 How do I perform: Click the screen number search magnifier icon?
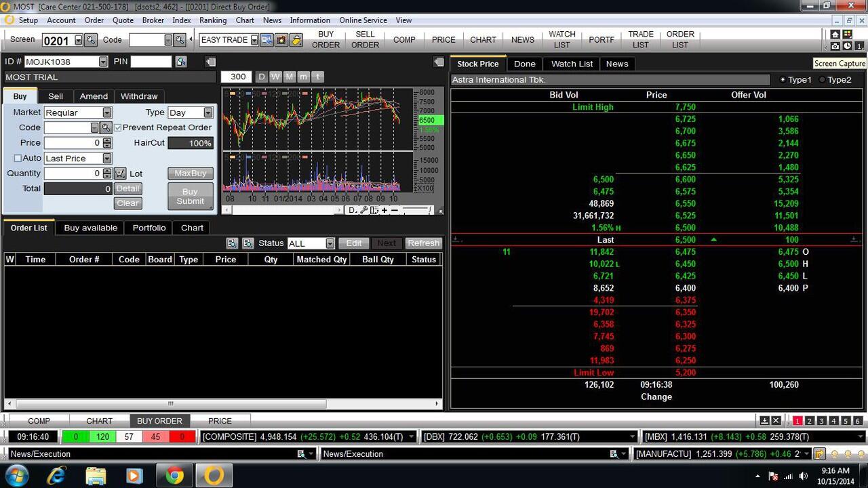[91, 40]
